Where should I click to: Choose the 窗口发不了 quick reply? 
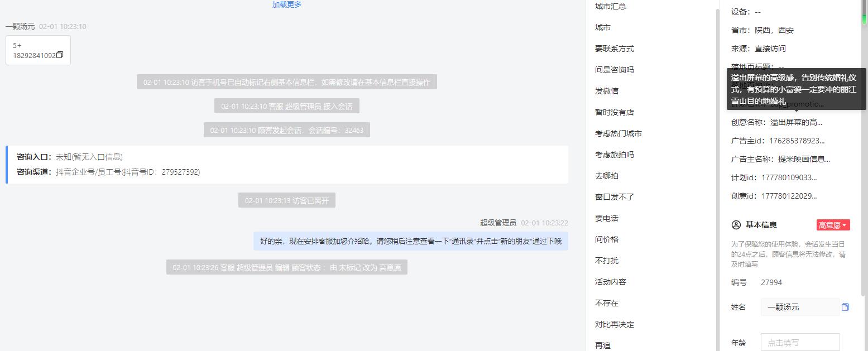point(615,197)
